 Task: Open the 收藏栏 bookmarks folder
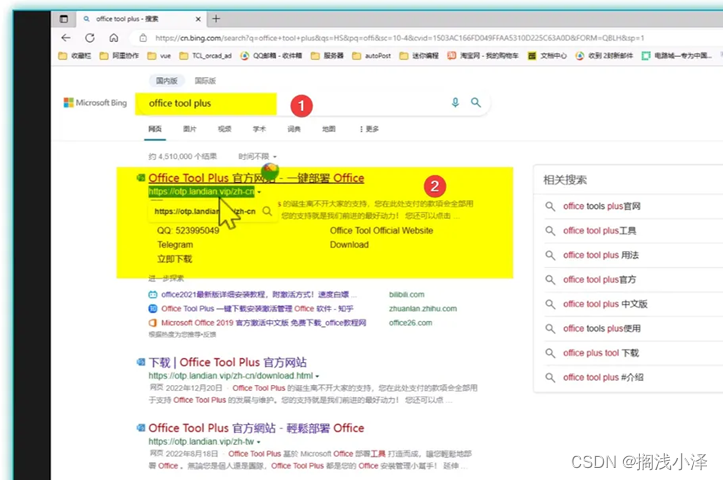(75, 56)
